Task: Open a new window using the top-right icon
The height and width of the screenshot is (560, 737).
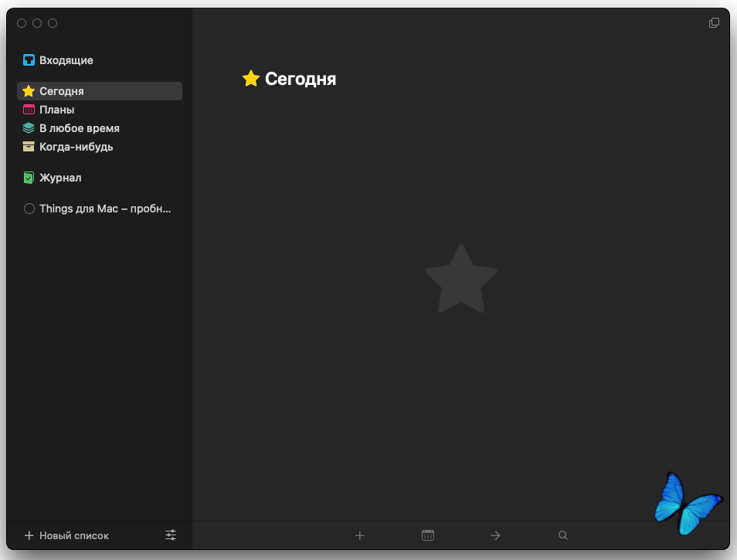Action: 714,23
